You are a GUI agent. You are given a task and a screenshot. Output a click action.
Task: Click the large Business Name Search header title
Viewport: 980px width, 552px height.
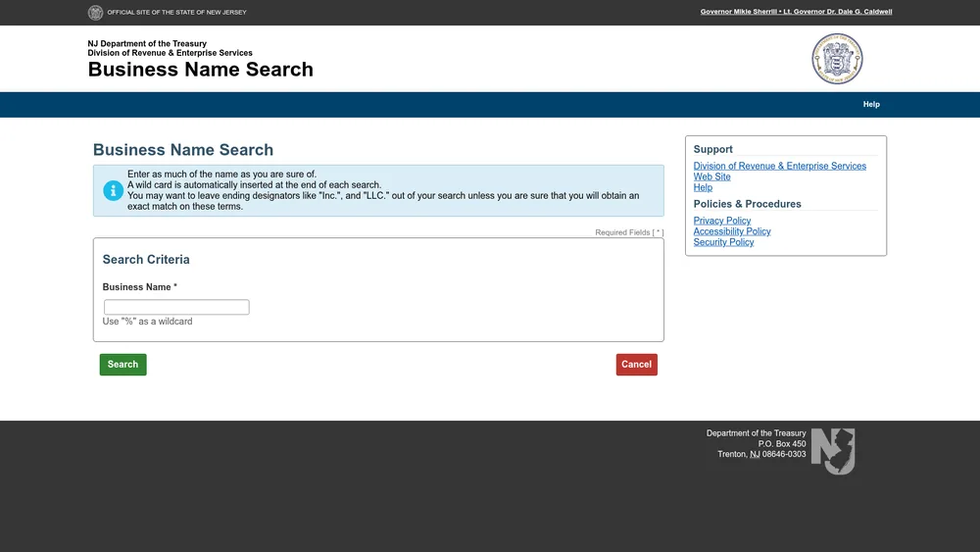tap(200, 70)
